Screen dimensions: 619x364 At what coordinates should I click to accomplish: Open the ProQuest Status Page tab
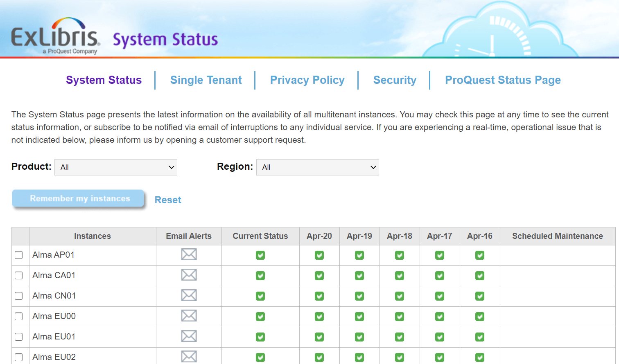coord(503,80)
